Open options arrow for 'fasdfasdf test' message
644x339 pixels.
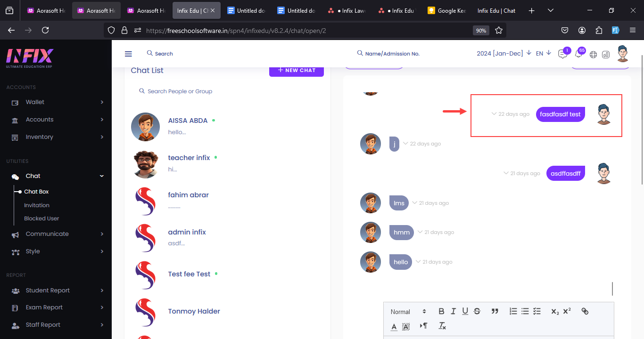(x=494, y=114)
